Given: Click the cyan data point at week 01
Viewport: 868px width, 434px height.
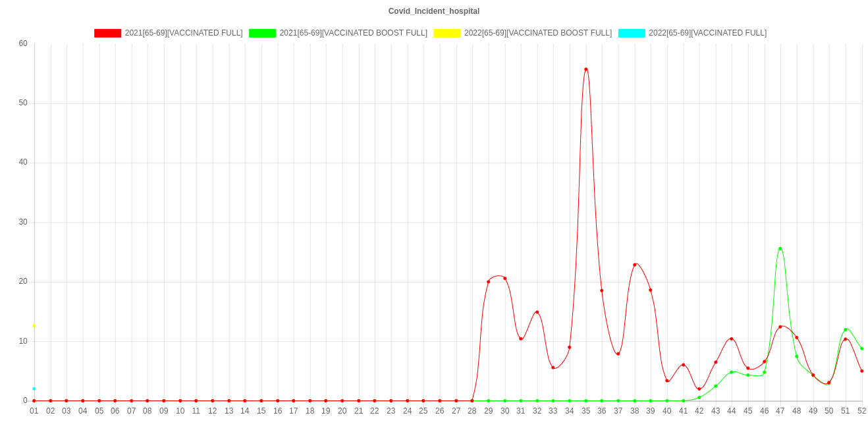Looking at the screenshot, I should coord(34,389).
